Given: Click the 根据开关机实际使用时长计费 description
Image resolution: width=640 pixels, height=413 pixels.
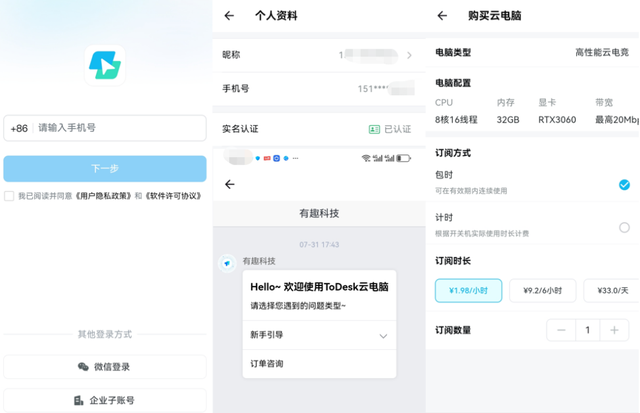Looking at the screenshot, I should 482,234.
